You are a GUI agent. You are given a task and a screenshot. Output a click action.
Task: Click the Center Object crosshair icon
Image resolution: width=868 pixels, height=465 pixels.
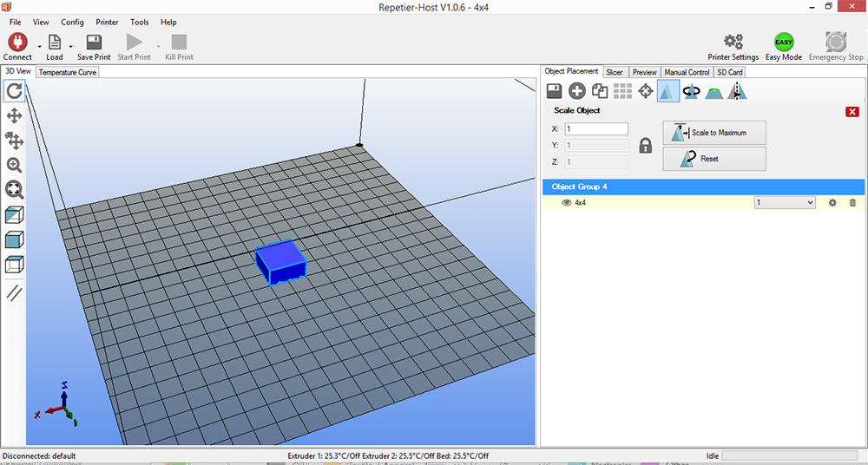click(x=646, y=91)
